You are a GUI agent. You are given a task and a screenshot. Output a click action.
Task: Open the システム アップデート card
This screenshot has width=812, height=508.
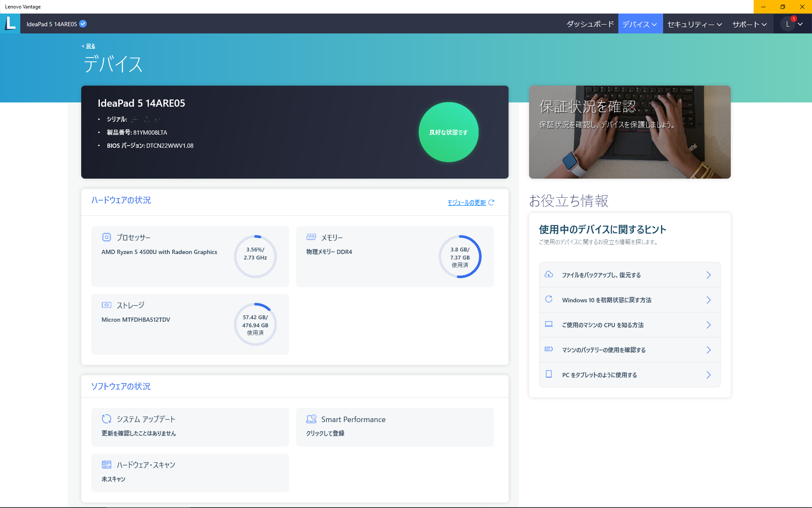point(190,427)
